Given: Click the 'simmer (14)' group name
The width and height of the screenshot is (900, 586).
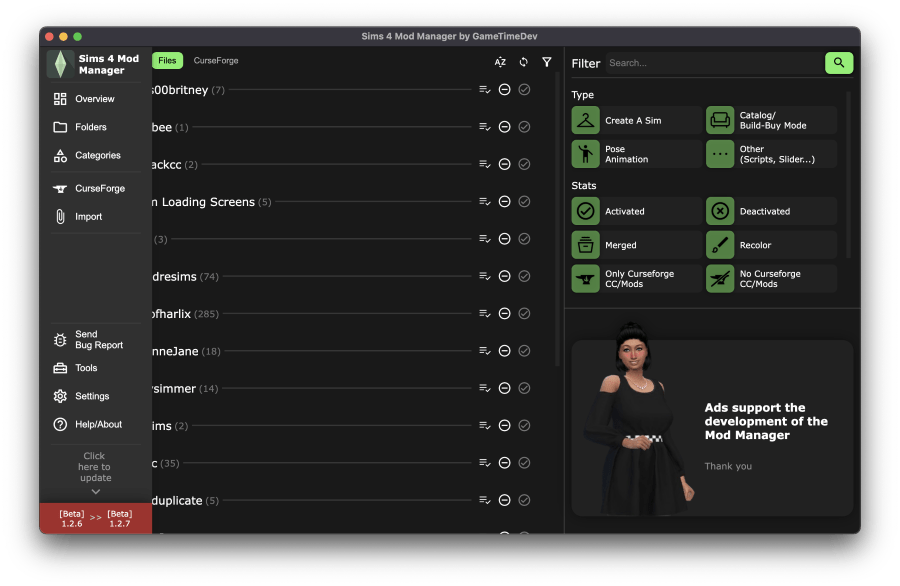Looking at the screenshot, I should pyautogui.click(x=185, y=389).
